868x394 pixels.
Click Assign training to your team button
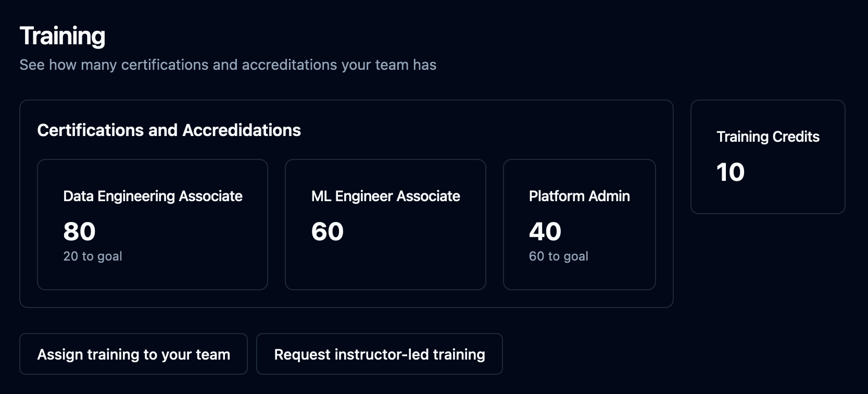point(133,354)
